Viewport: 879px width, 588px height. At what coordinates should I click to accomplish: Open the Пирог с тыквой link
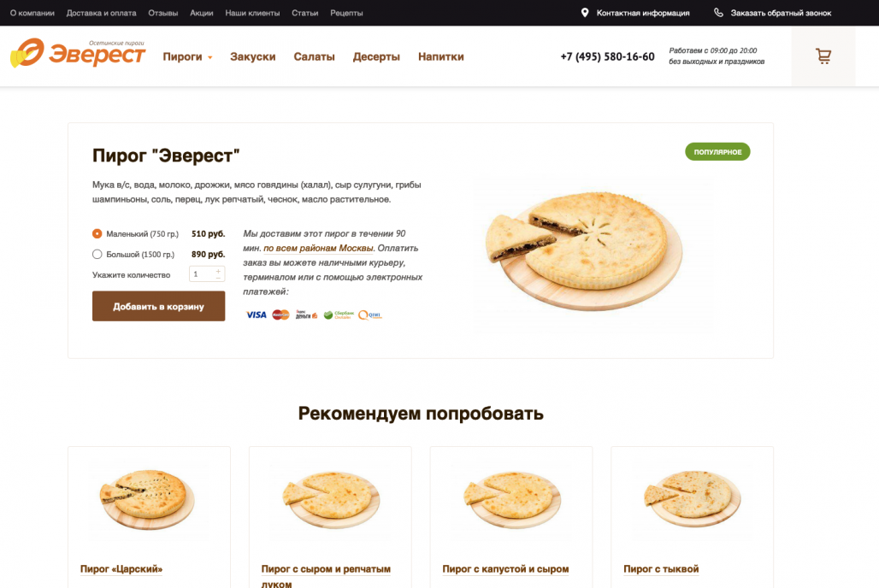coord(661,569)
